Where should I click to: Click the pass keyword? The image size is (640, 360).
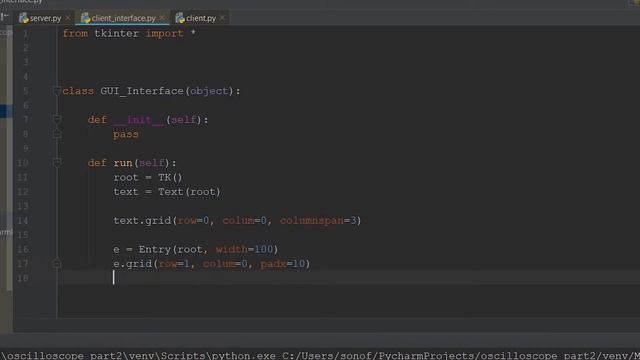coord(126,134)
